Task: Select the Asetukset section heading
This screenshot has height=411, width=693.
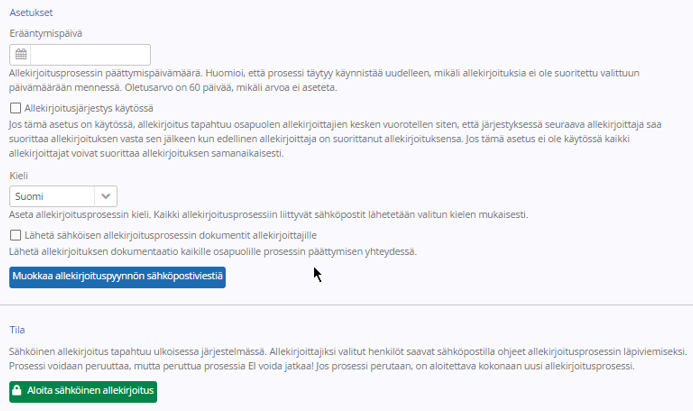Action: coord(31,12)
